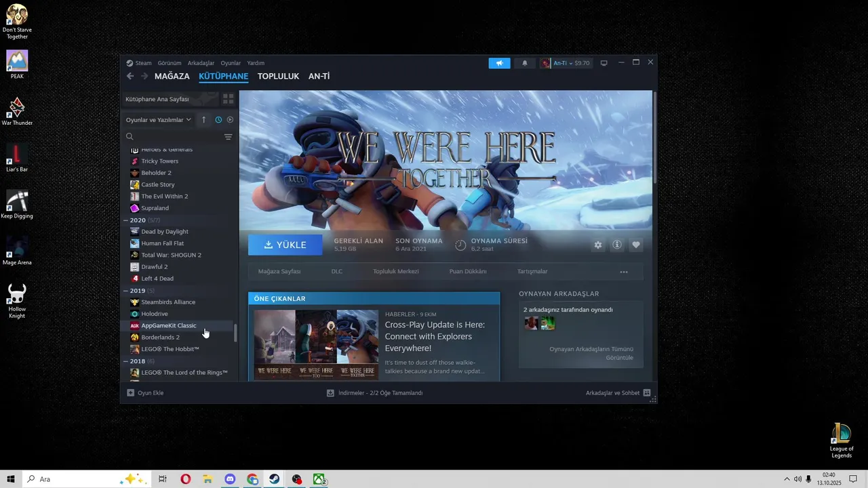Select Keep Digging desktop icon
The width and height of the screenshot is (868, 488).
[17, 205]
